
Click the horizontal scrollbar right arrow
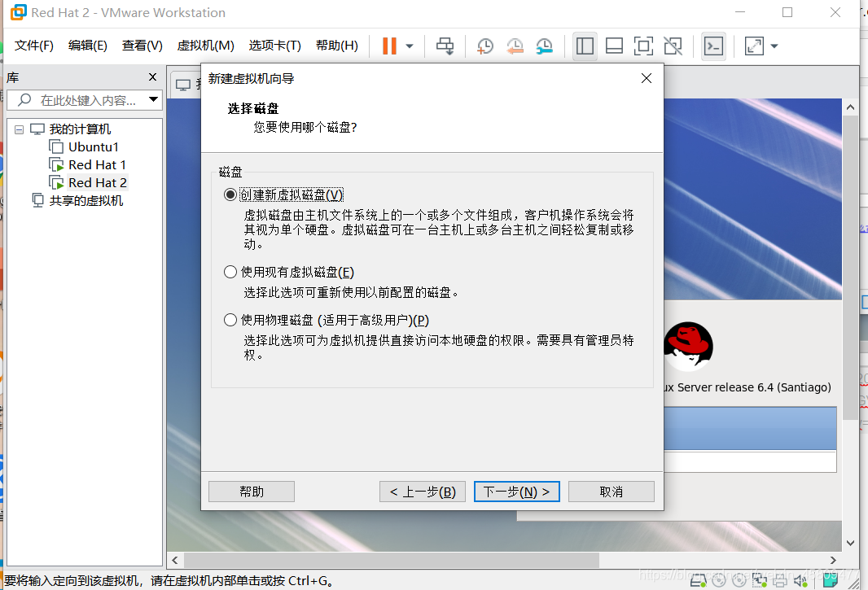[x=833, y=560]
